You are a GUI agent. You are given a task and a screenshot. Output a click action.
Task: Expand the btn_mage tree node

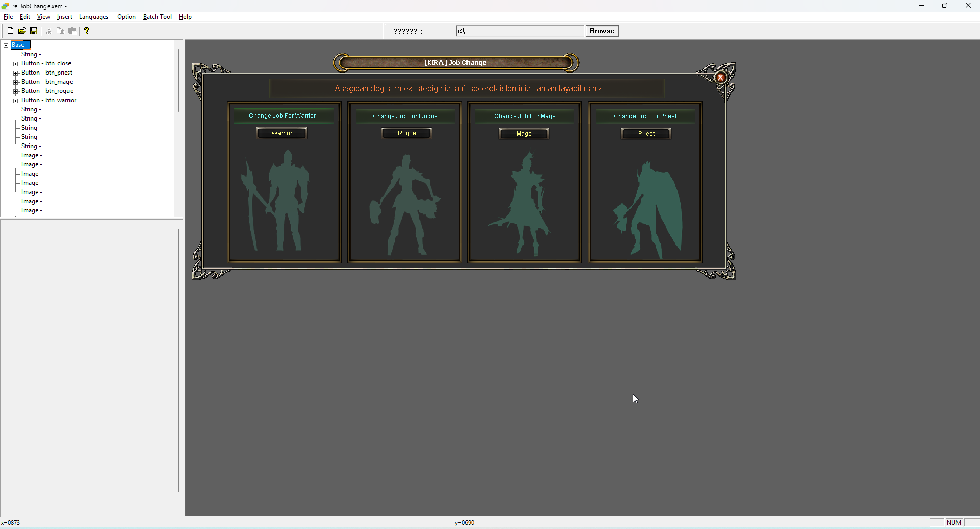coord(16,82)
